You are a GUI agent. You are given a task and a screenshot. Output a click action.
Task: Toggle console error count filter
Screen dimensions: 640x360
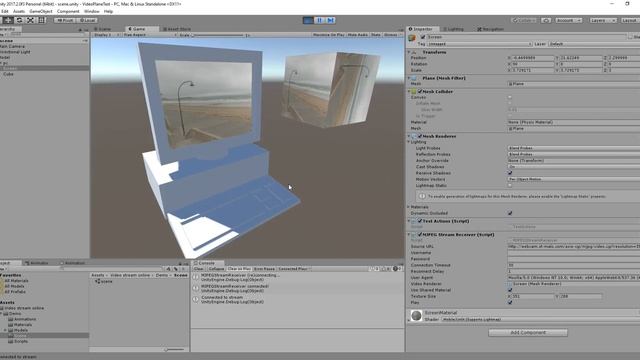click(x=396, y=269)
